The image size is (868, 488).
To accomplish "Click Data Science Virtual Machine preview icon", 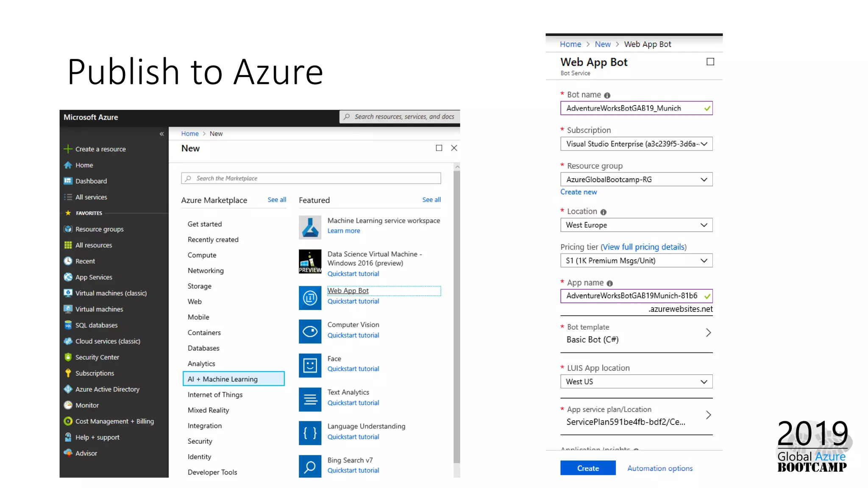I will tap(310, 261).
